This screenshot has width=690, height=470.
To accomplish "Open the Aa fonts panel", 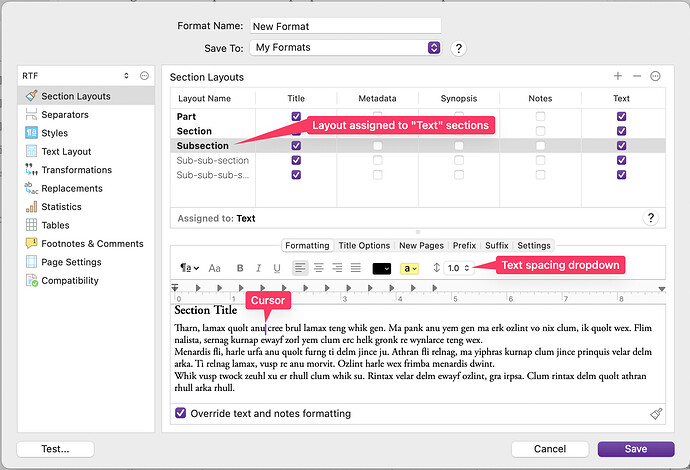I will point(214,268).
